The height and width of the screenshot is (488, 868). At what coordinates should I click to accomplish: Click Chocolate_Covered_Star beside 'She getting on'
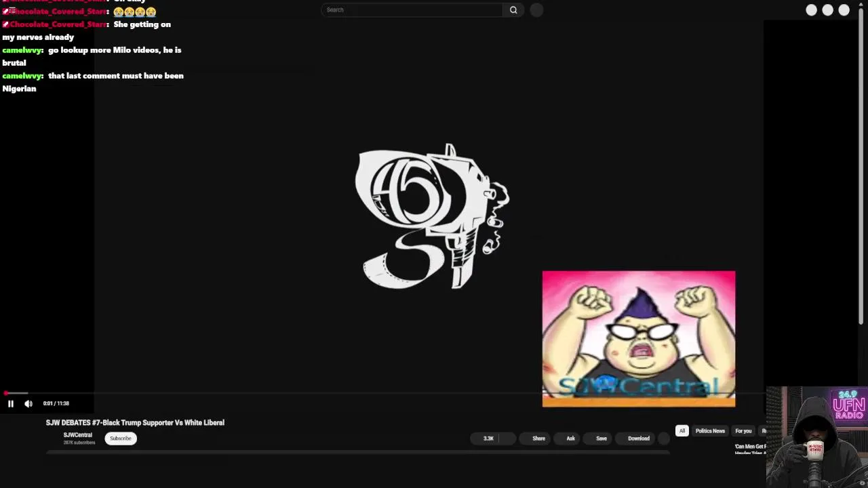tap(57, 24)
